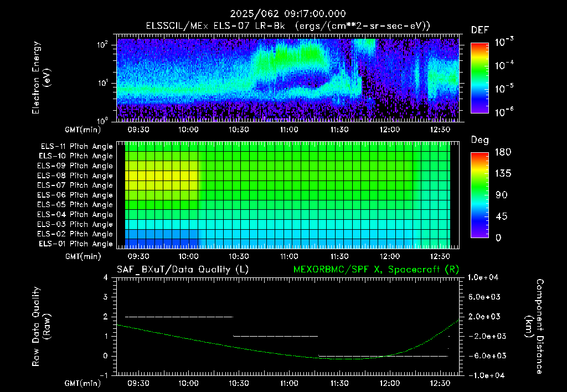The image size is (567, 392).
Task: Select the ELS-11 Pitch Angle row label
Action: (x=76, y=146)
